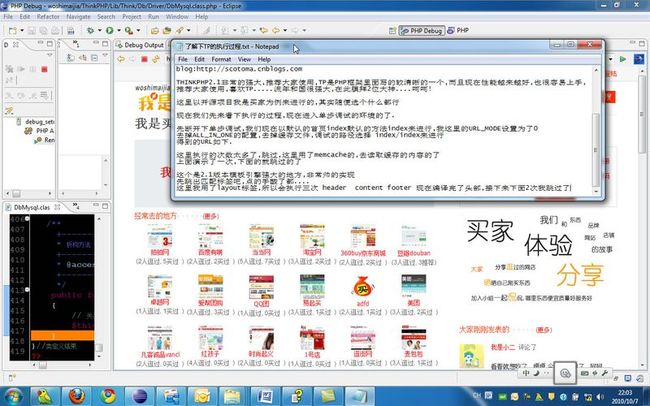Image resolution: width=650 pixels, height=406 pixels.
Task: Click Notepad vertical scrollbar thumb
Action: [x=596, y=150]
